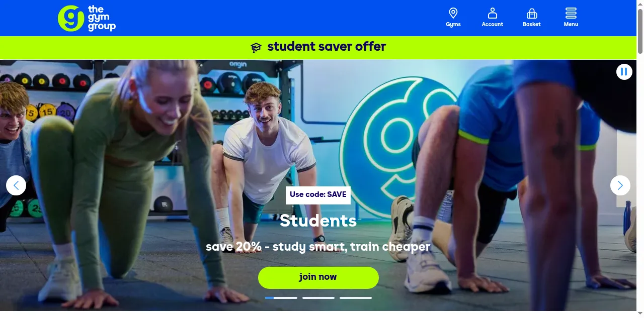Open the Gyms location pin icon
Image resolution: width=644 pixels, height=318 pixels.
point(453,13)
